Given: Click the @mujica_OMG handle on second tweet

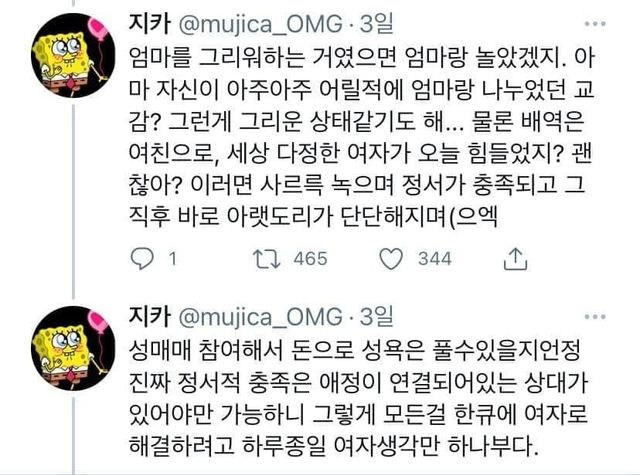Looking at the screenshot, I should (x=261, y=317).
